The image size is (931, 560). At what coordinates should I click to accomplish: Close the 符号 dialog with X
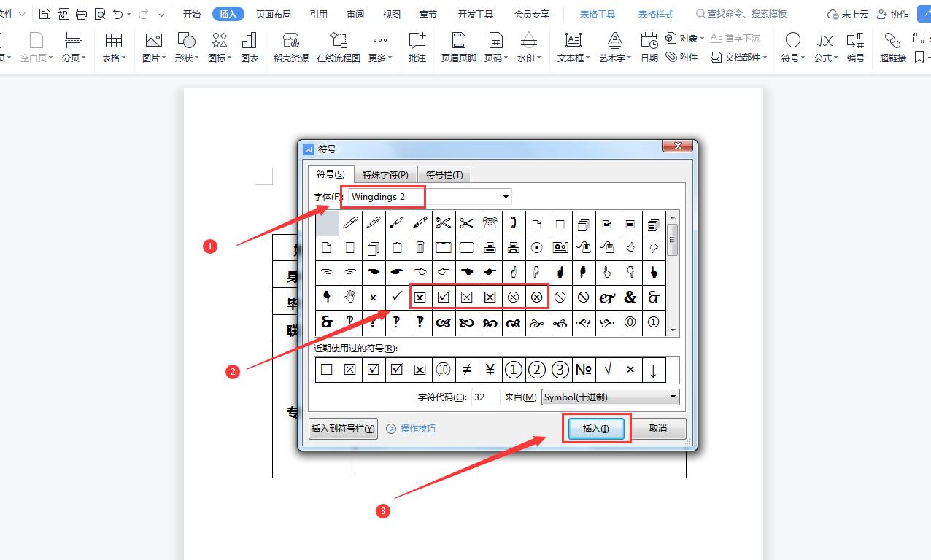[x=677, y=146]
